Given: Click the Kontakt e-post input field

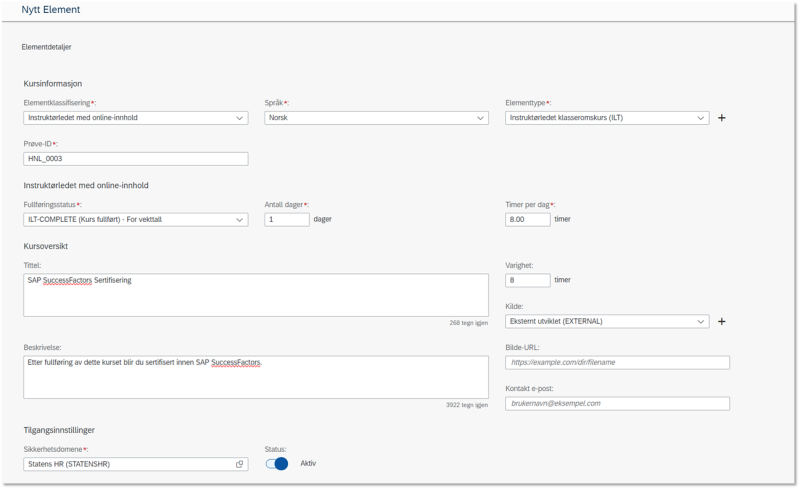Looking at the screenshot, I should [617, 403].
